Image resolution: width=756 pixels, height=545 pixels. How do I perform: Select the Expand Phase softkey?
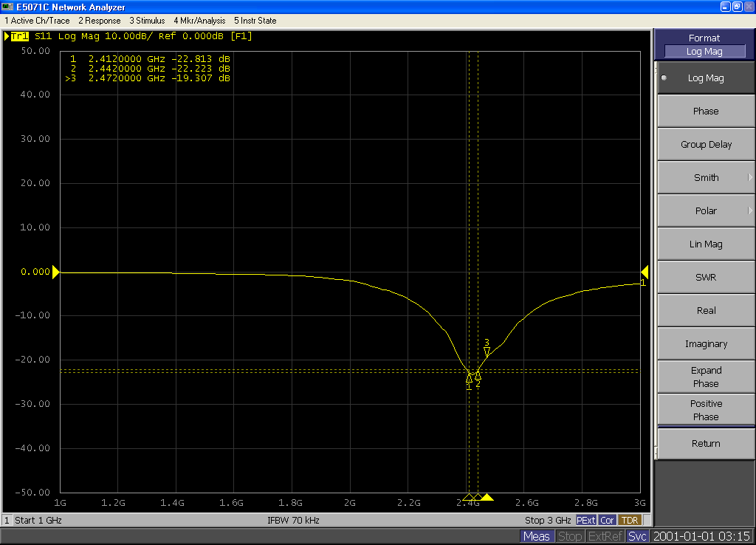pos(704,376)
